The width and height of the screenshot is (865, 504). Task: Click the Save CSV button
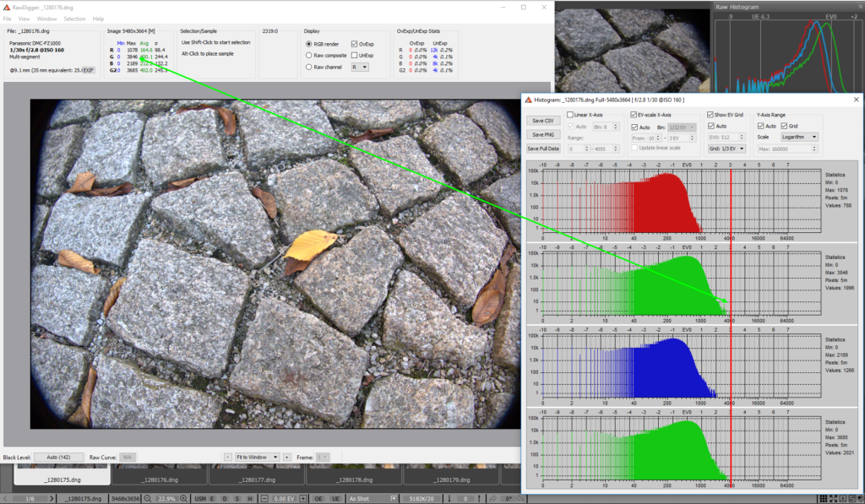(x=543, y=122)
